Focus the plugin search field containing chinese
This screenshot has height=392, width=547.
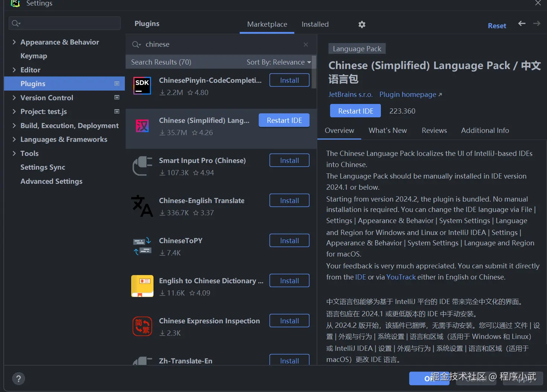tap(221, 45)
